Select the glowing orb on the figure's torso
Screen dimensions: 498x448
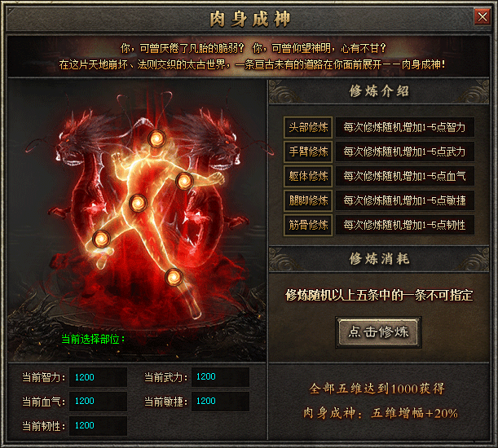tap(139, 203)
